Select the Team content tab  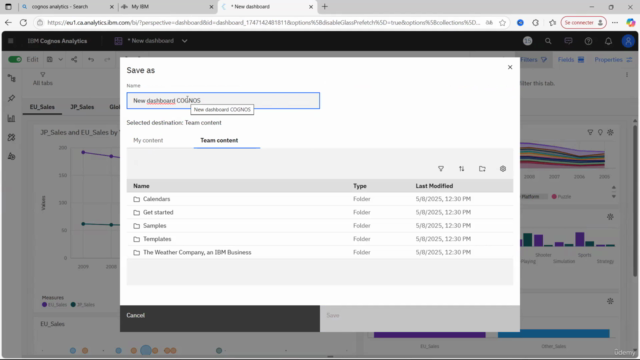219,140
